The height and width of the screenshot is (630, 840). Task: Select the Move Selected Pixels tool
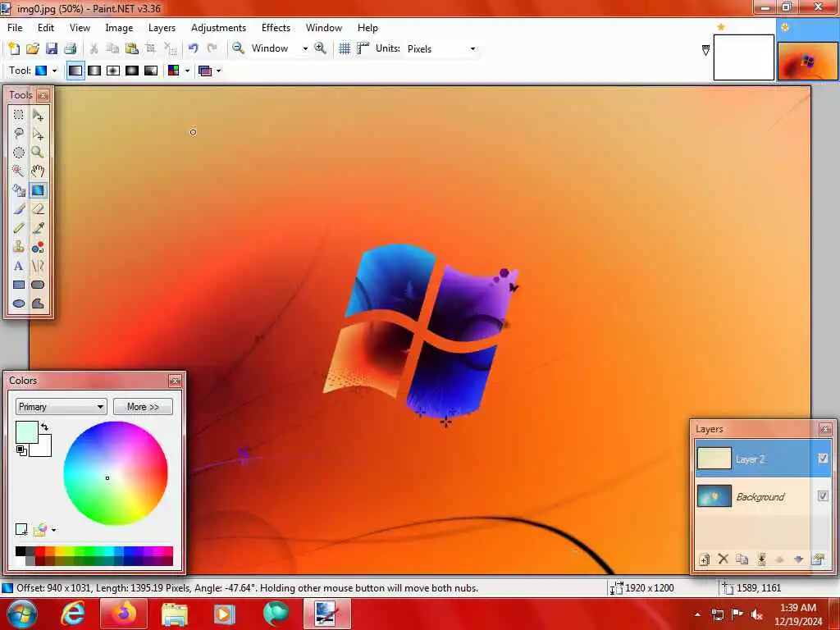[38, 115]
